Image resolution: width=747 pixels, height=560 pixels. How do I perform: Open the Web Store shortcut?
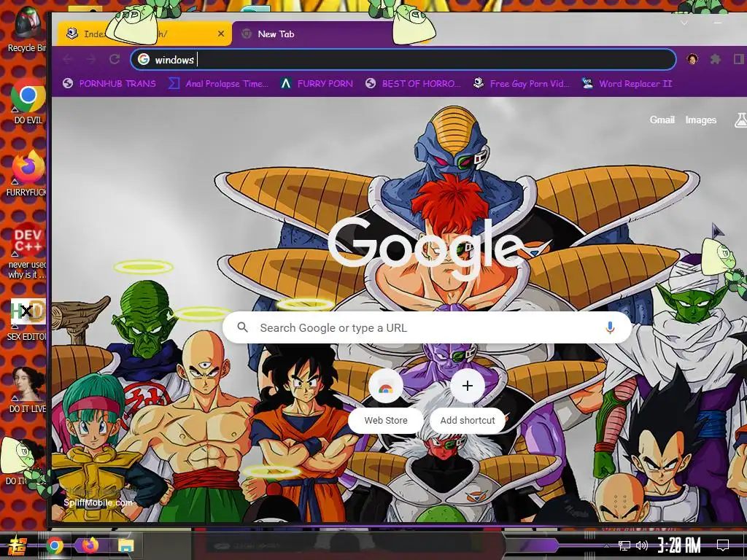pos(386,401)
